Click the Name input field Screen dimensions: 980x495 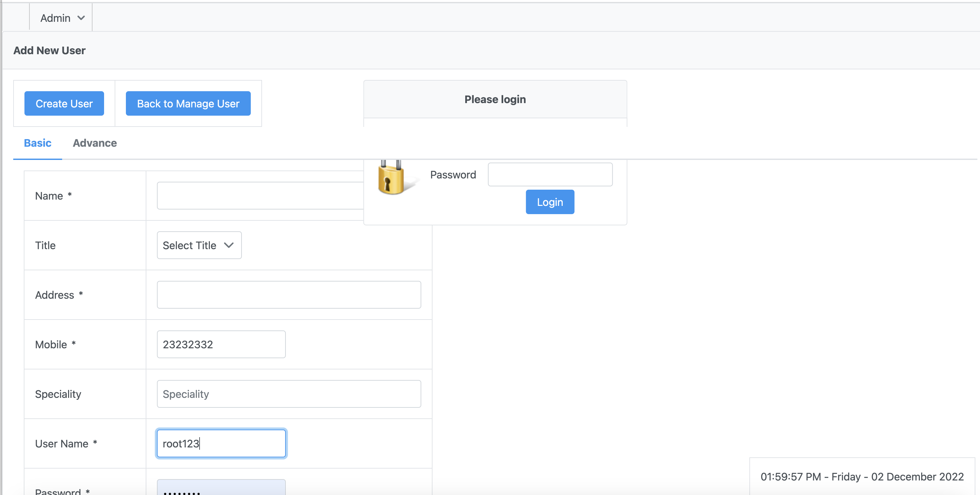(259, 195)
